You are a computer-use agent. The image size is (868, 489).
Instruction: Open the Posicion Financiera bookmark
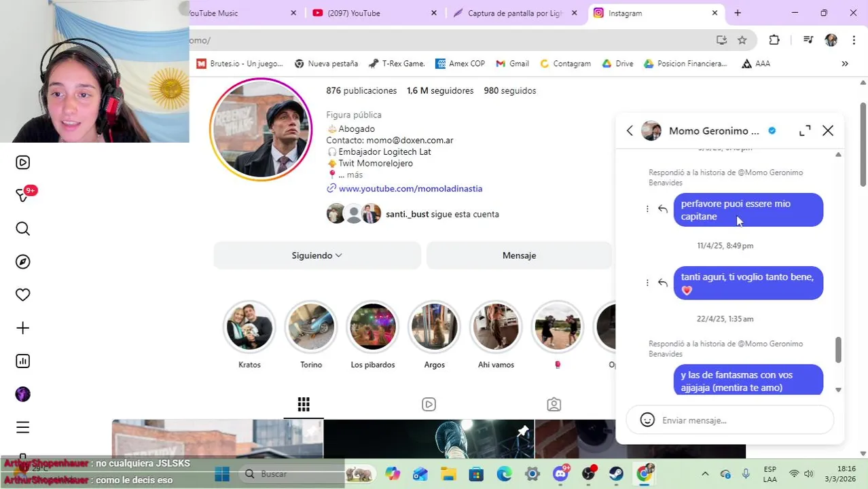coord(685,63)
